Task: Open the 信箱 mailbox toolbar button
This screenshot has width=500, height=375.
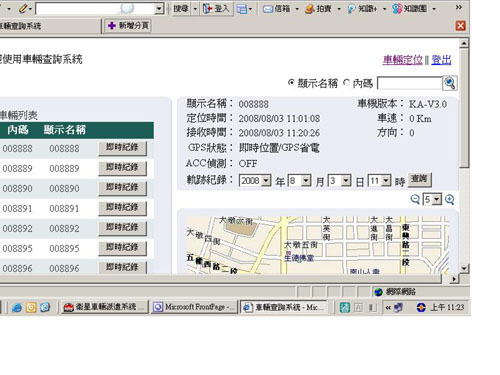Action: [x=276, y=9]
